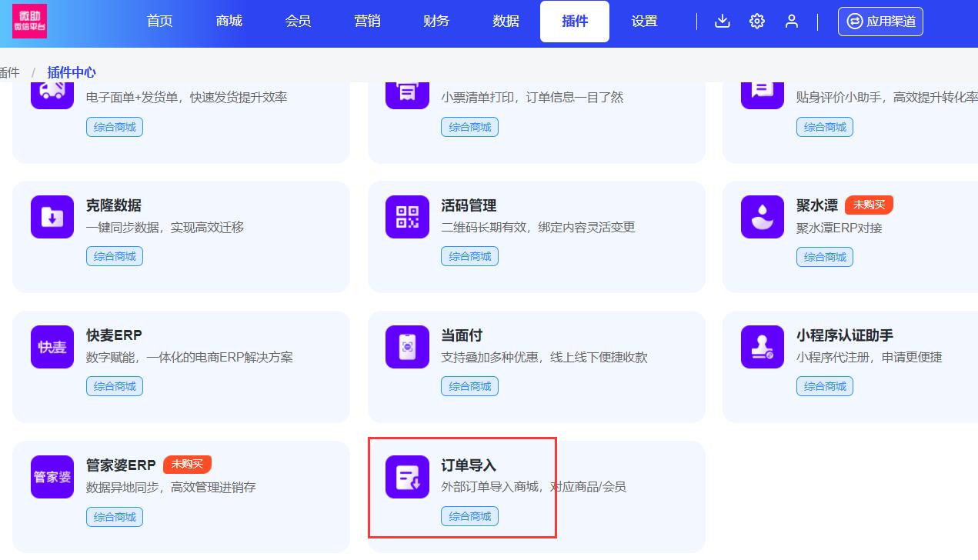Open the 小程序认证助手 stamp icon
The width and height of the screenshot is (978, 560).
coord(763,347)
